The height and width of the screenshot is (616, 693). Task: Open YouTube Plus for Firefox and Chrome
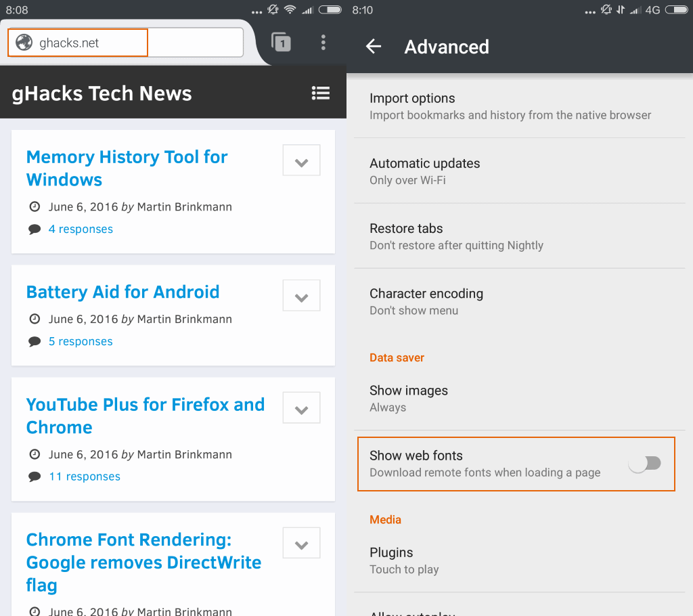146,416
